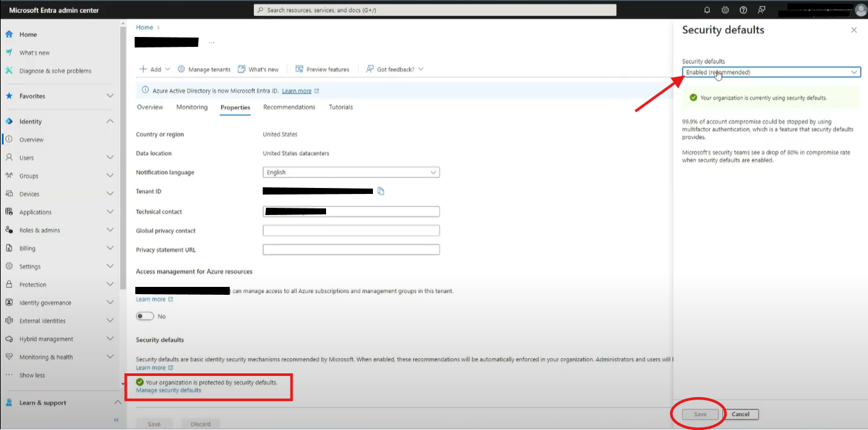Click Preview features in toolbar

tap(322, 69)
